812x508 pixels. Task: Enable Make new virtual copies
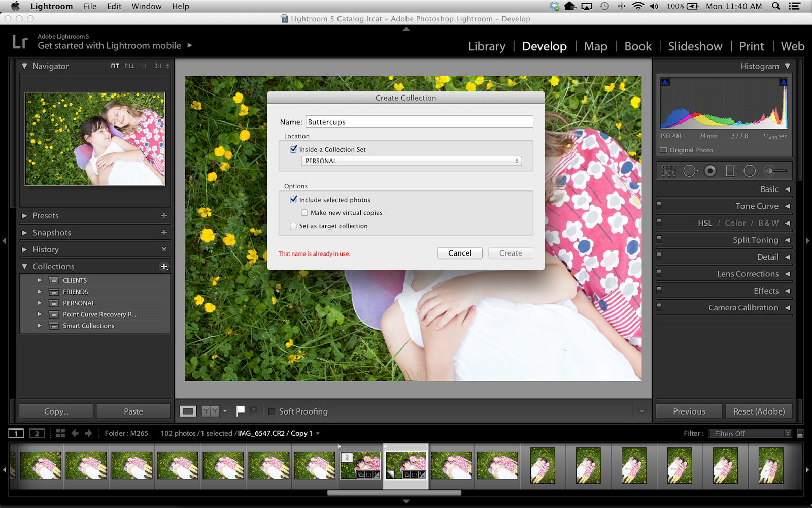304,212
